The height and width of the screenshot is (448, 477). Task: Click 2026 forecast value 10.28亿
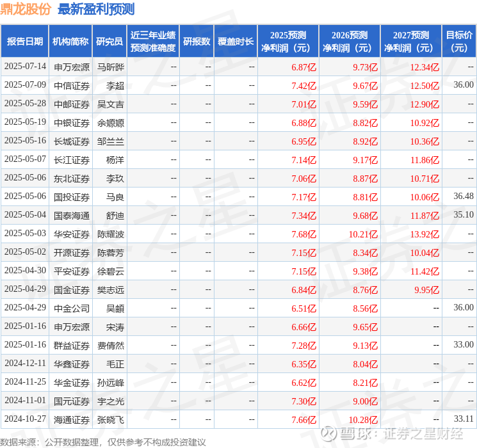pyautogui.click(x=363, y=420)
